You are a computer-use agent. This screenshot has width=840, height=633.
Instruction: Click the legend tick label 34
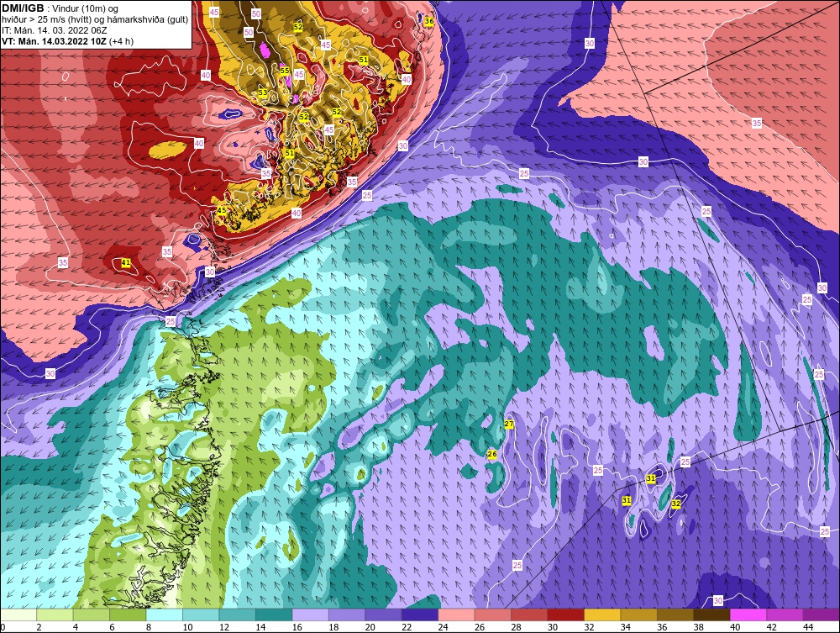tap(625, 627)
